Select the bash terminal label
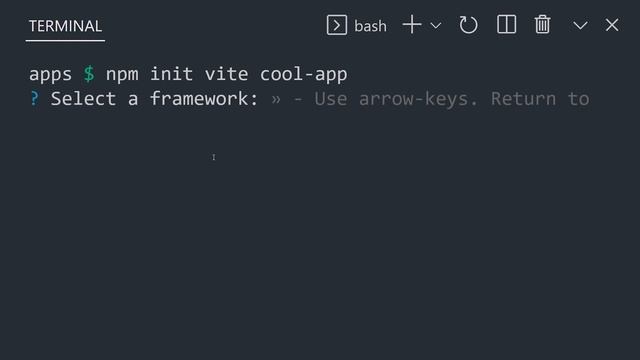Image resolution: width=640 pixels, height=360 pixels. 370,26
